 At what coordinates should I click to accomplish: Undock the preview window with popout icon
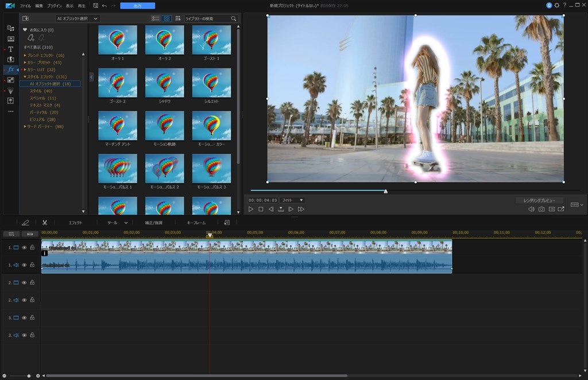[561, 210]
